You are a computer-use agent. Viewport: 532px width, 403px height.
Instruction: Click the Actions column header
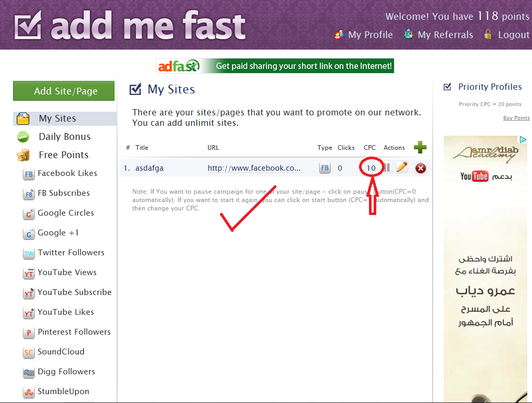click(x=394, y=148)
